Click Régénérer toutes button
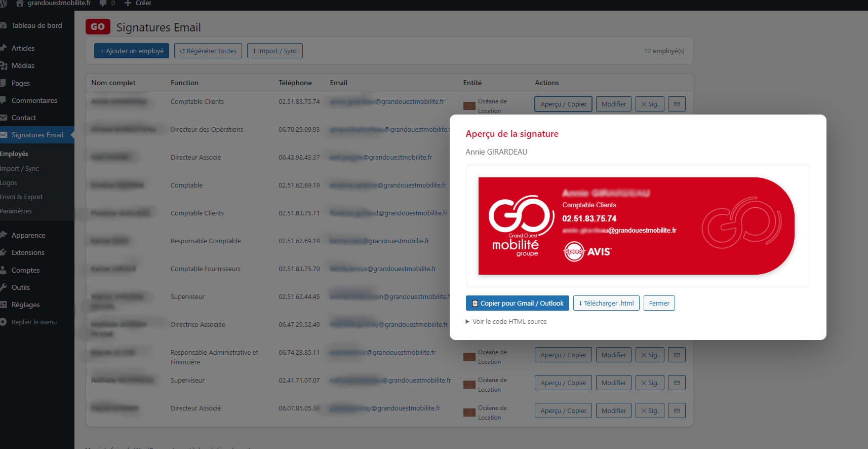The height and width of the screenshot is (449, 868). coord(208,51)
